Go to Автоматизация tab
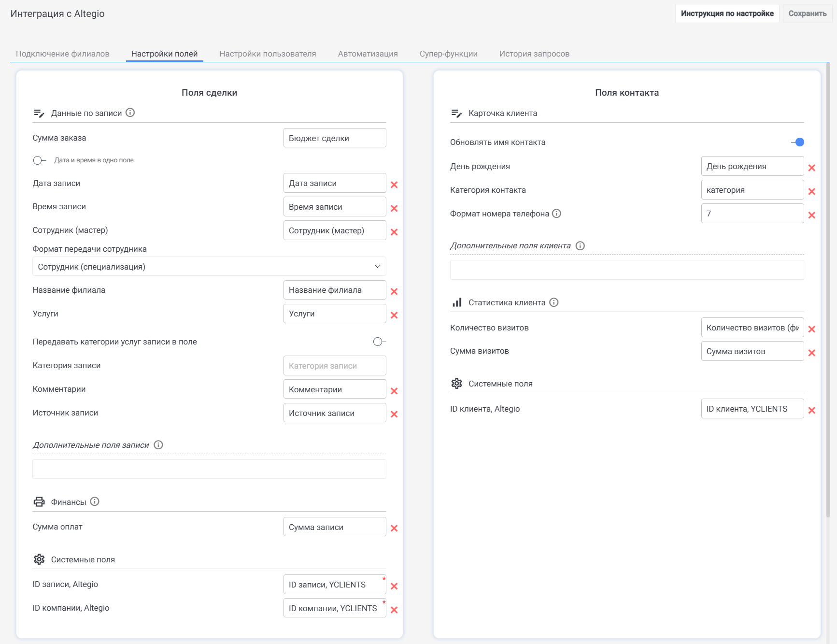The image size is (837, 644). [x=368, y=54]
